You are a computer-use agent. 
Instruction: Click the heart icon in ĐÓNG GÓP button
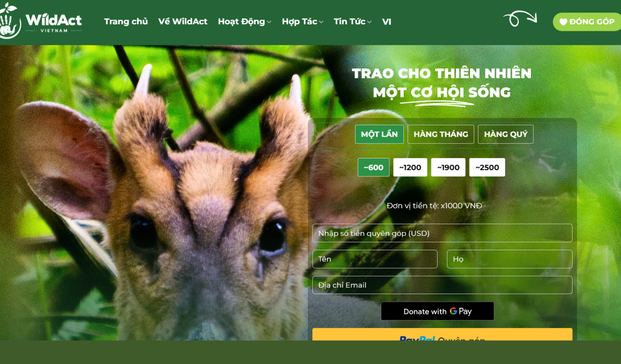tap(563, 22)
